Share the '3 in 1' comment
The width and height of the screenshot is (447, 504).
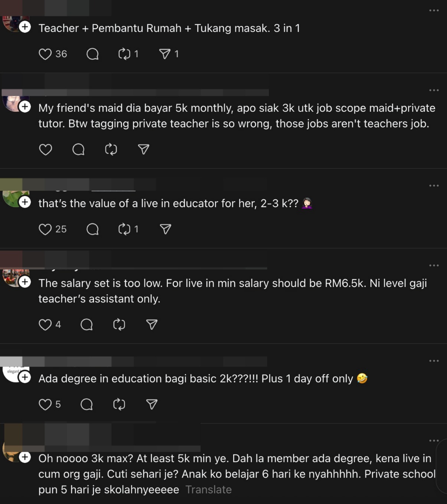[x=164, y=54]
